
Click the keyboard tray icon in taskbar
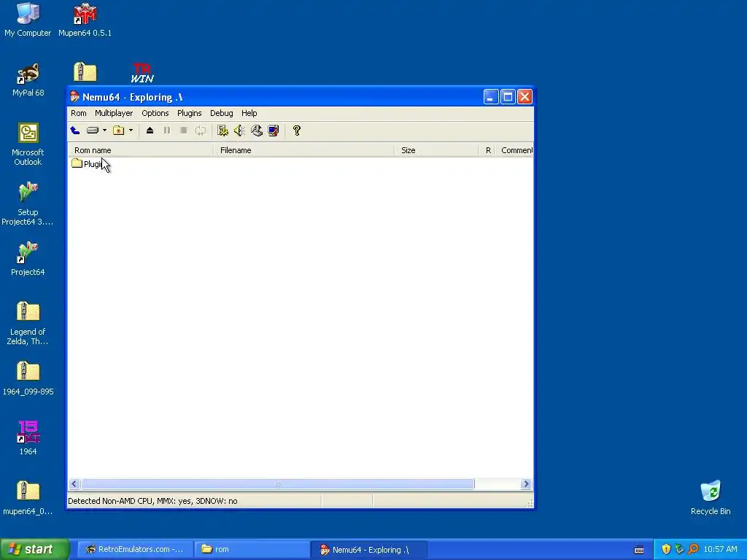(x=639, y=550)
